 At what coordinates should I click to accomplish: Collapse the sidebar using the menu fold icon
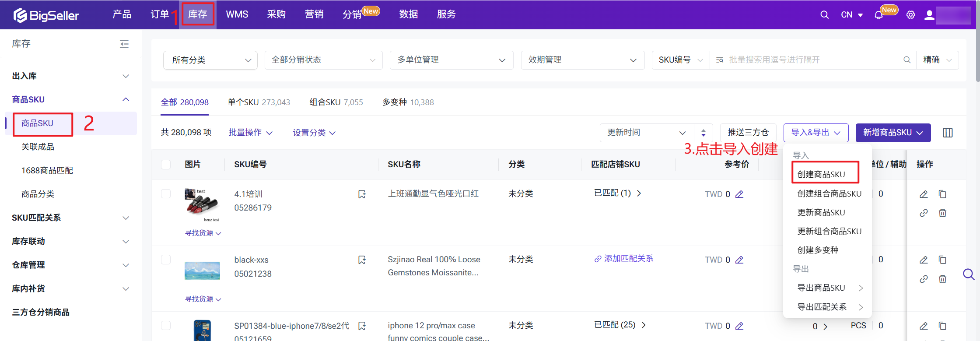pos(124,44)
